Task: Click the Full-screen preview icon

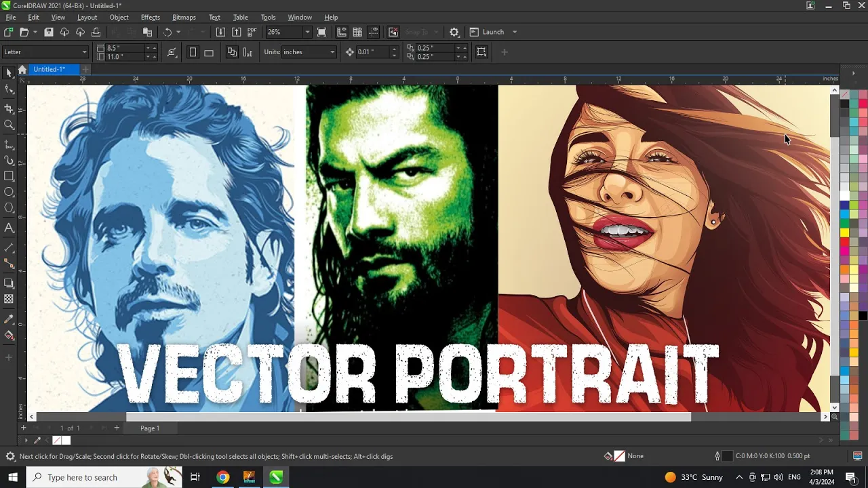Action: (x=322, y=32)
